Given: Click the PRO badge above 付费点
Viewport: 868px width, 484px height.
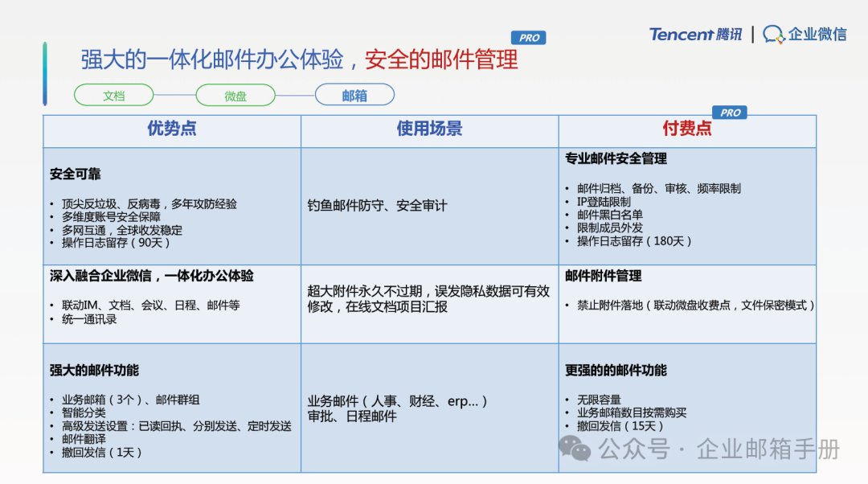Looking at the screenshot, I should 729,113.
